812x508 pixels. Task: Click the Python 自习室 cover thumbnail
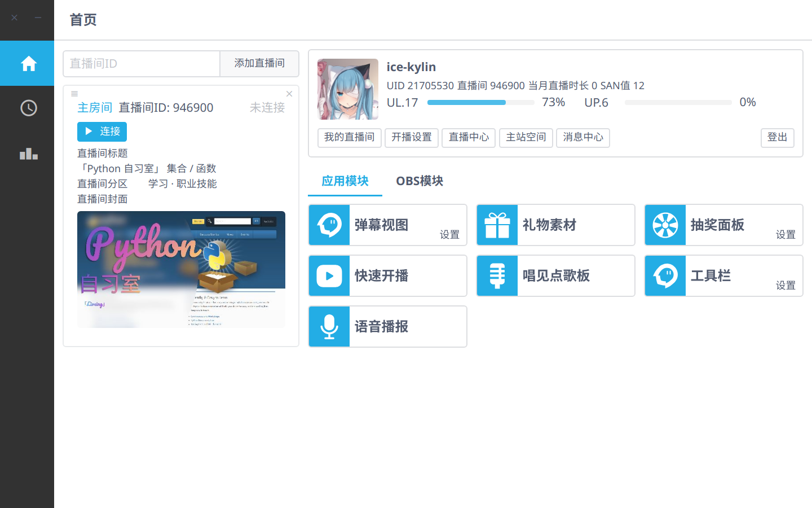[181, 269]
